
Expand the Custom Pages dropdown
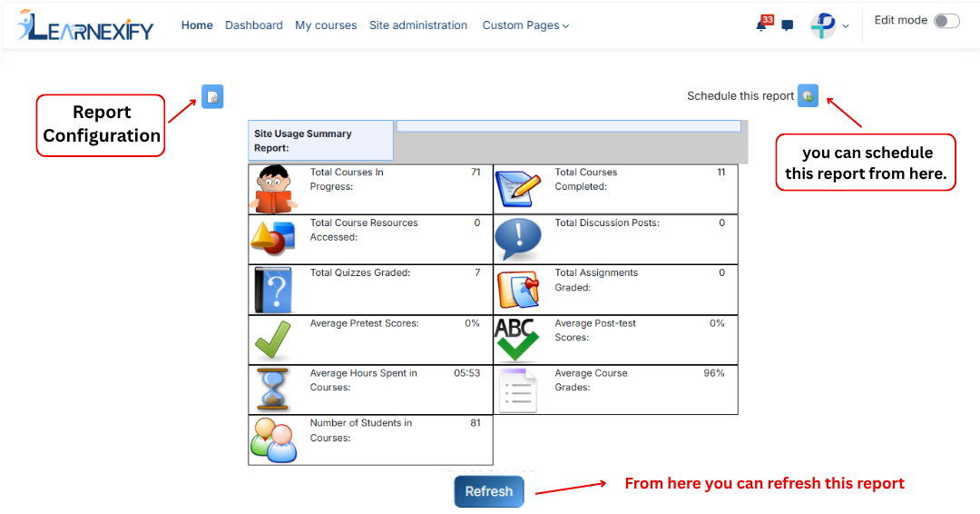525,25
